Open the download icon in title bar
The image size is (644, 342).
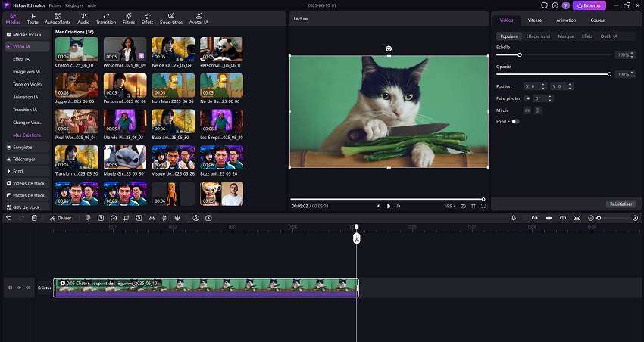pos(555,5)
